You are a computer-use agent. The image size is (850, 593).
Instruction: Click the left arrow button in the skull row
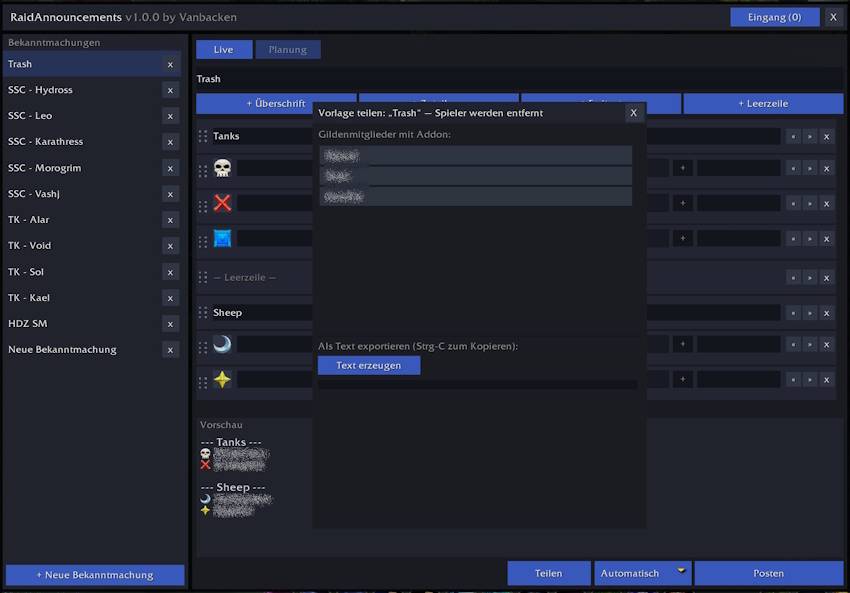click(793, 169)
